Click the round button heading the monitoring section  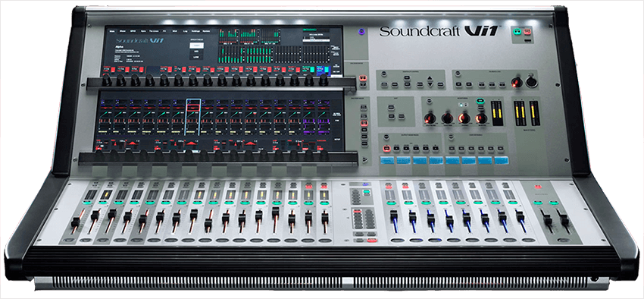[x=429, y=100]
